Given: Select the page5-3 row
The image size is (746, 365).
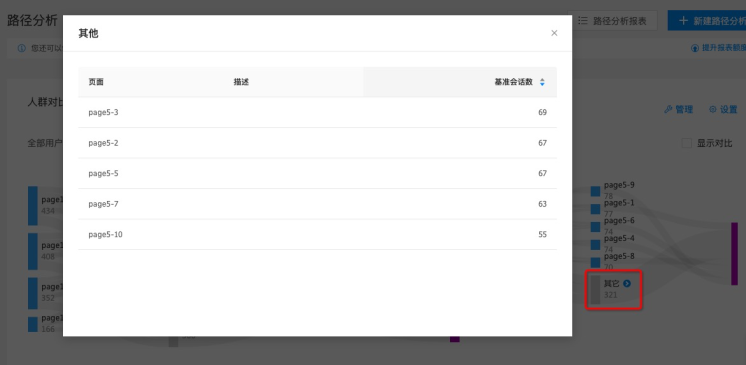Looking at the screenshot, I should point(317,112).
